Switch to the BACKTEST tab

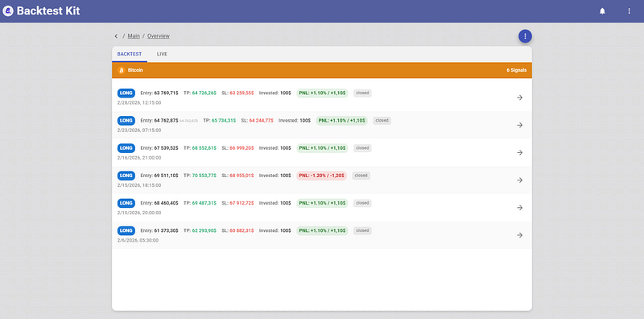(130, 54)
